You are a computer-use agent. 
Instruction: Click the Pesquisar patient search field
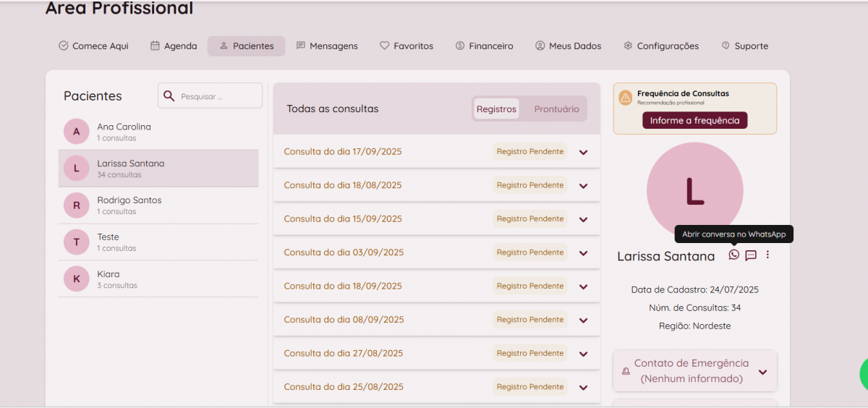tap(217, 96)
